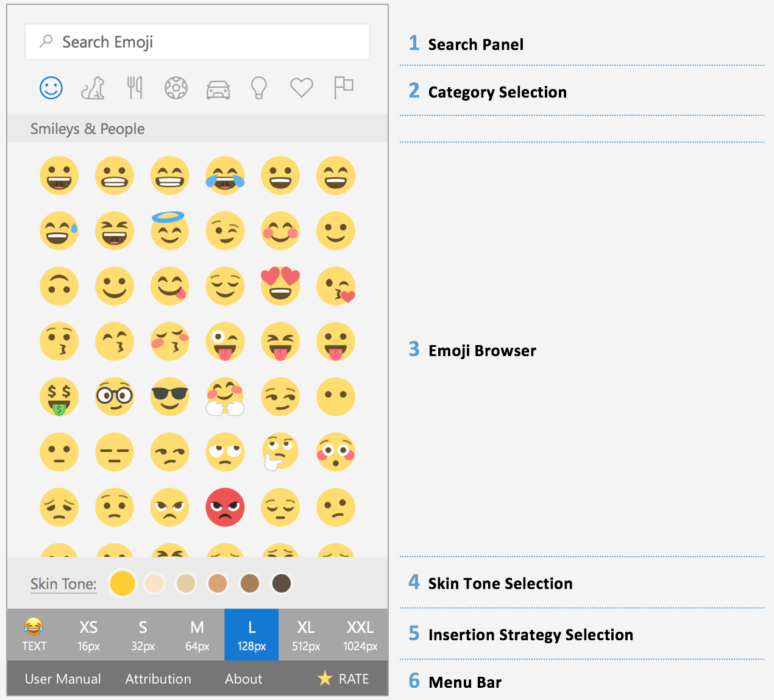This screenshot has height=700, width=774.
Task: Insert the hugging face emoji
Action: point(225,397)
